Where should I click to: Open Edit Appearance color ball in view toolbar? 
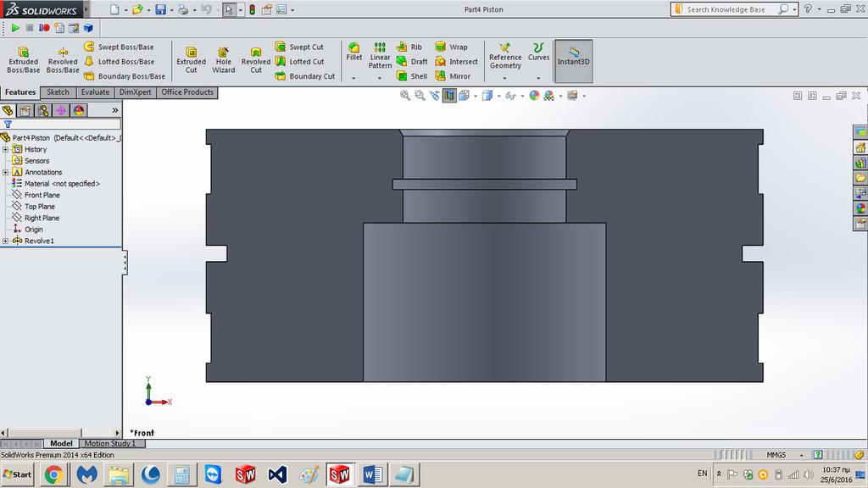[x=534, y=96]
